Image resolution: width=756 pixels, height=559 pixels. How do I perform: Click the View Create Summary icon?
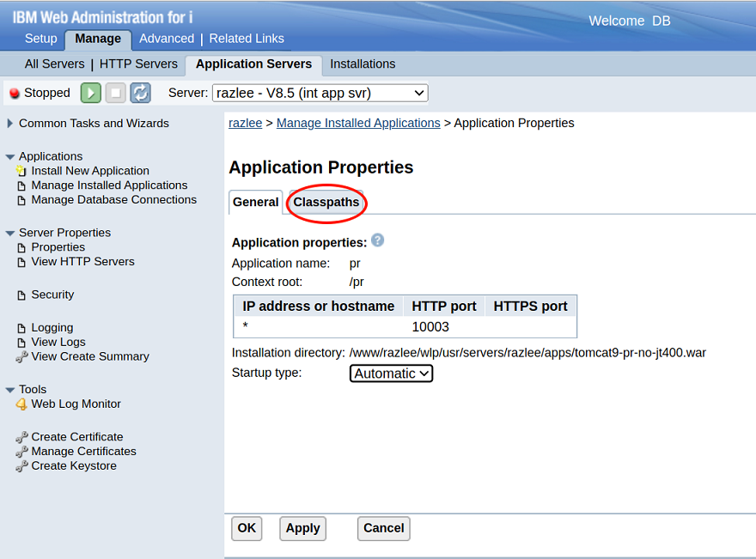coord(21,356)
